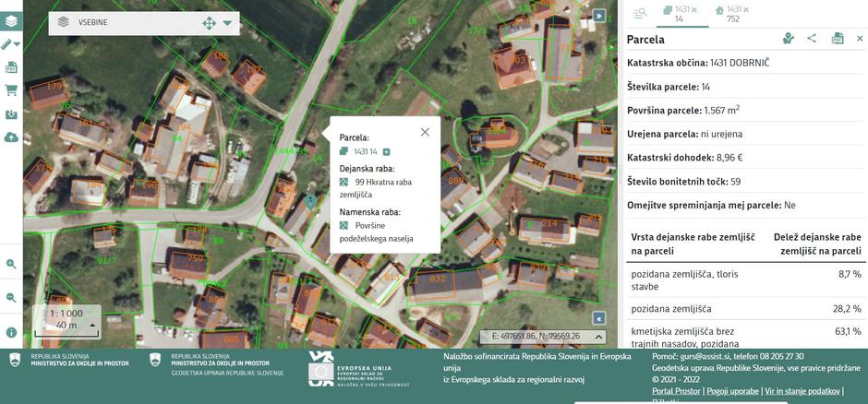The width and height of the screenshot is (868, 404).
Task: Click the PDF print icon in sidebar
Action: click(x=11, y=67)
